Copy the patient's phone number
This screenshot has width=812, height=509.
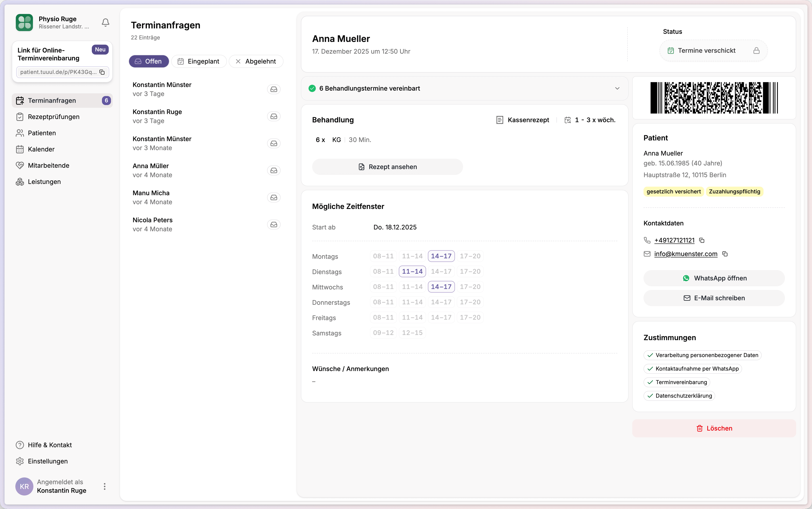(702, 240)
